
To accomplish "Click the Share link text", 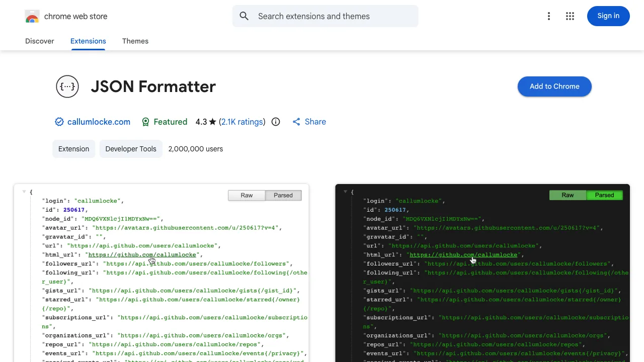I will click(x=315, y=122).
